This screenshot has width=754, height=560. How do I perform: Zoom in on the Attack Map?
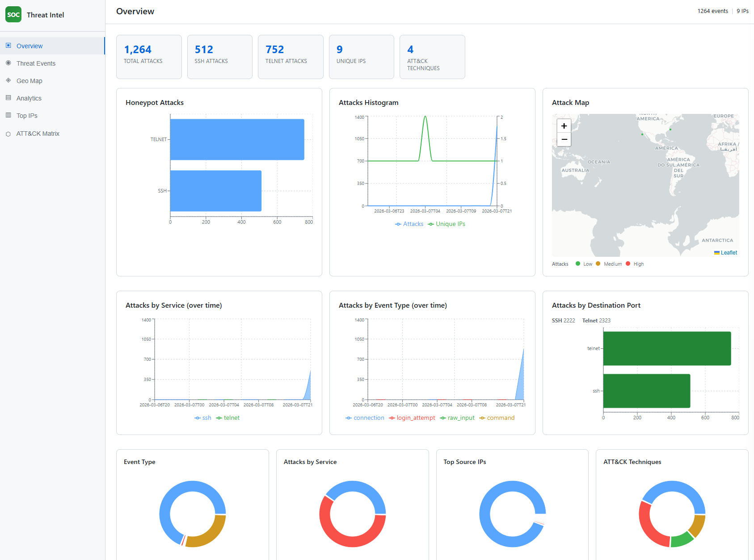564,126
